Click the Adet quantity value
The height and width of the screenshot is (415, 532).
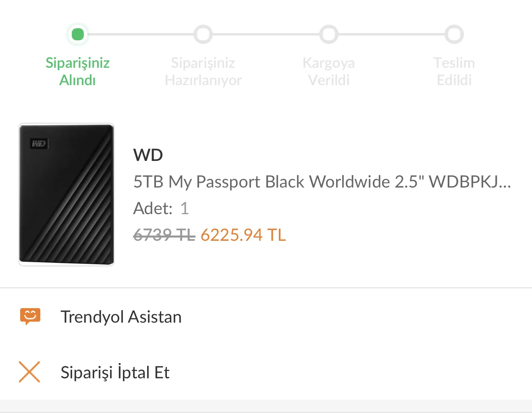(x=184, y=209)
